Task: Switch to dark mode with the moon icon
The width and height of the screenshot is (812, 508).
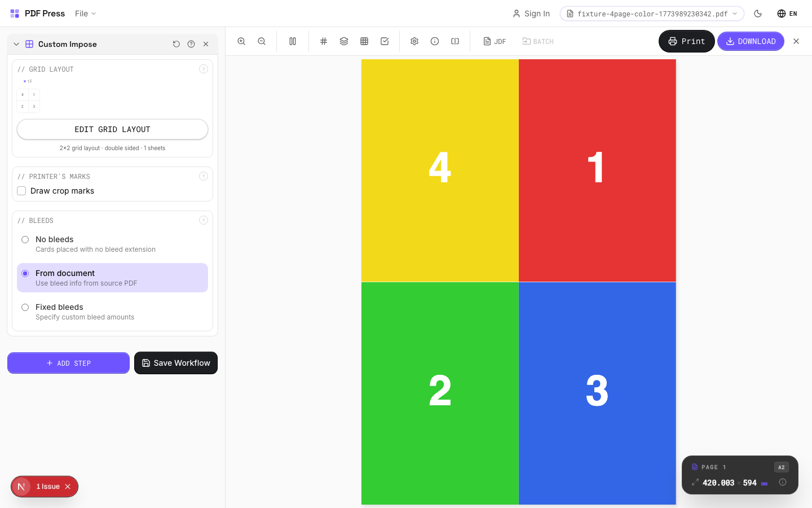Action: [758, 14]
